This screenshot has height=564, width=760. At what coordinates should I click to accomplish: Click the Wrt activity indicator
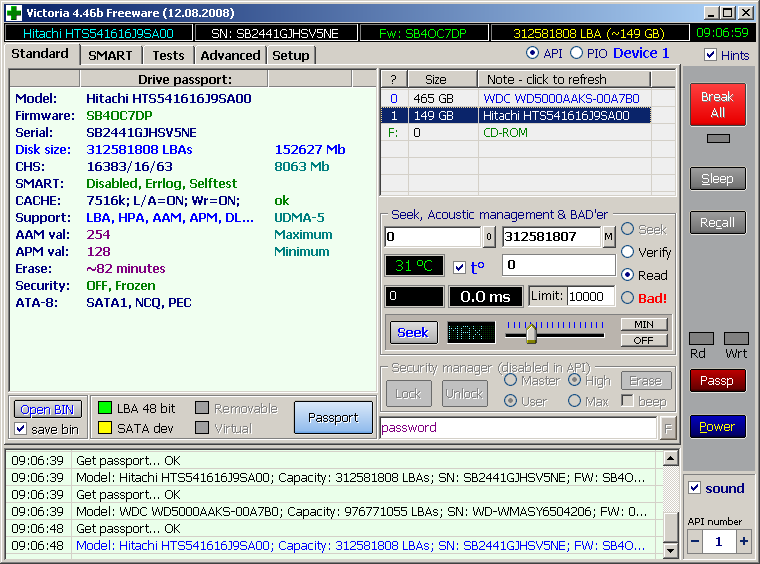click(x=736, y=338)
